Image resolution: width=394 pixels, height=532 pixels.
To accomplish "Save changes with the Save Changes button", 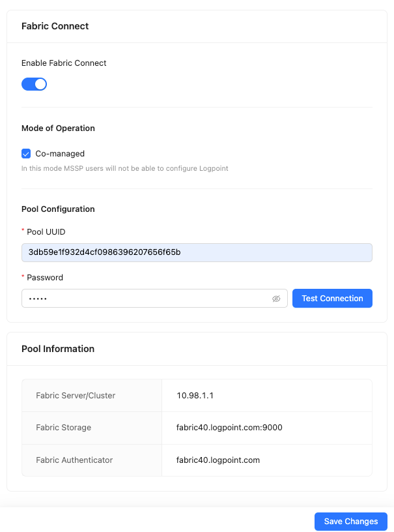I will click(350, 522).
